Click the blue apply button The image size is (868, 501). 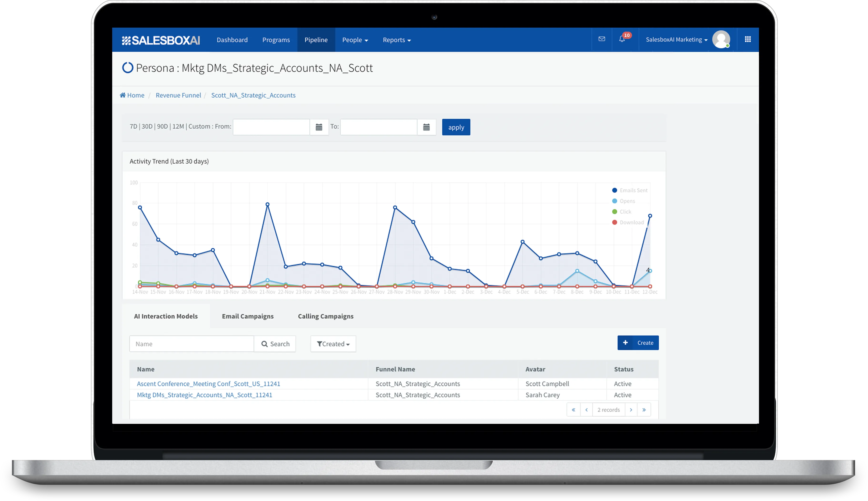click(x=456, y=127)
